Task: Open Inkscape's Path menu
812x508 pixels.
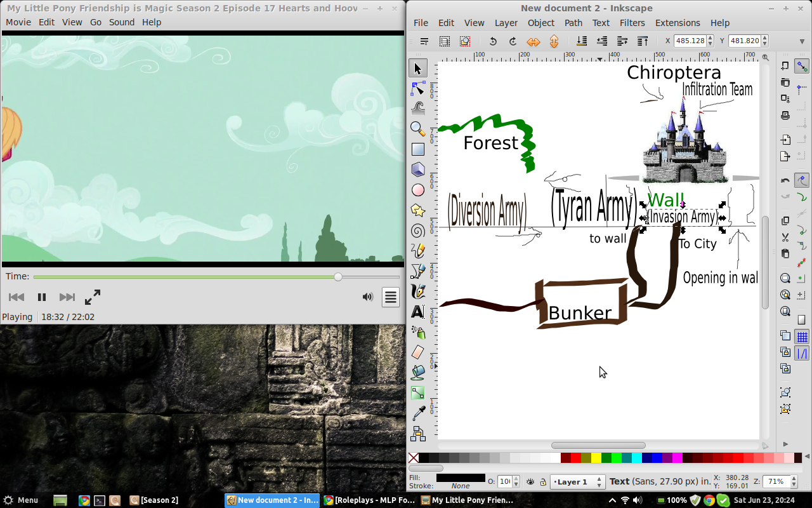Action: pyautogui.click(x=573, y=23)
